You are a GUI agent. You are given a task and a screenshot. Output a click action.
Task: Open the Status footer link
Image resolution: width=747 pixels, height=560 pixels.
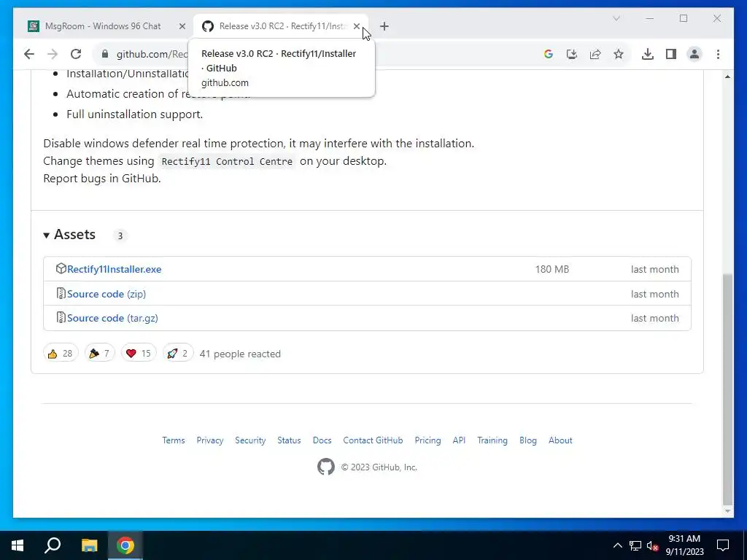pyautogui.click(x=289, y=440)
